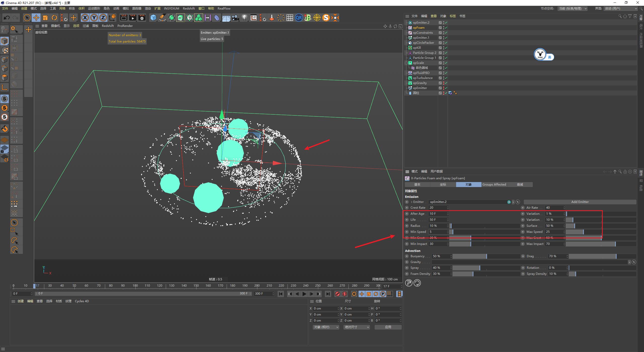The height and width of the screenshot is (352, 644).
Task: Switch to the Groups Affected tab
Action: coord(494,184)
